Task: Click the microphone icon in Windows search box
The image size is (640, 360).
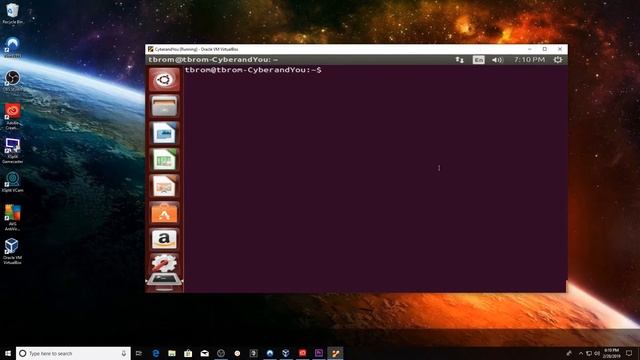Action: point(124,353)
